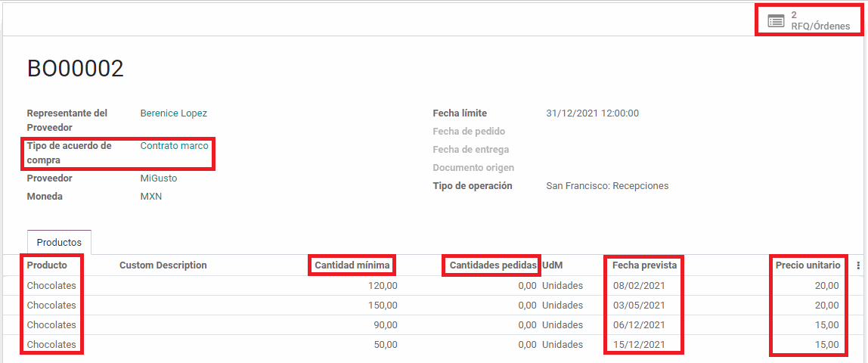Sort by the Precio unitario column header
Image resolution: width=868 pixels, height=363 pixels.
click(x=808, y=265)
